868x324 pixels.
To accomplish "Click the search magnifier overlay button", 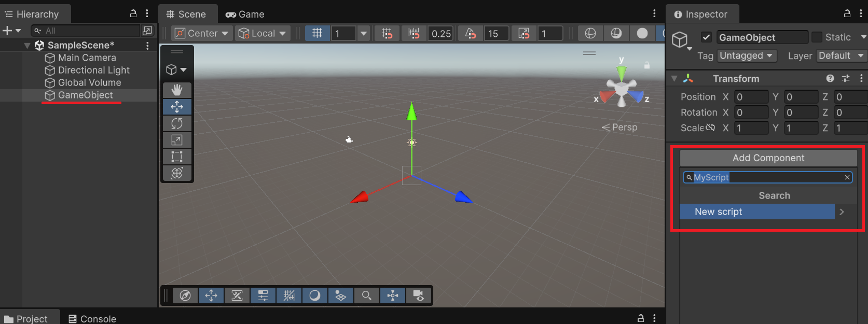I will [367, 295].
